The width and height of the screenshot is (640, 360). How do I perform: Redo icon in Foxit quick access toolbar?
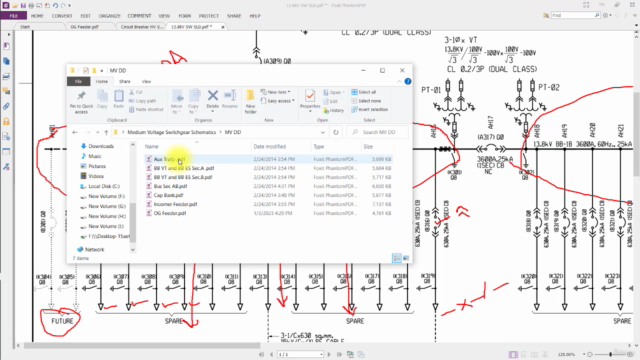point(63,6)
